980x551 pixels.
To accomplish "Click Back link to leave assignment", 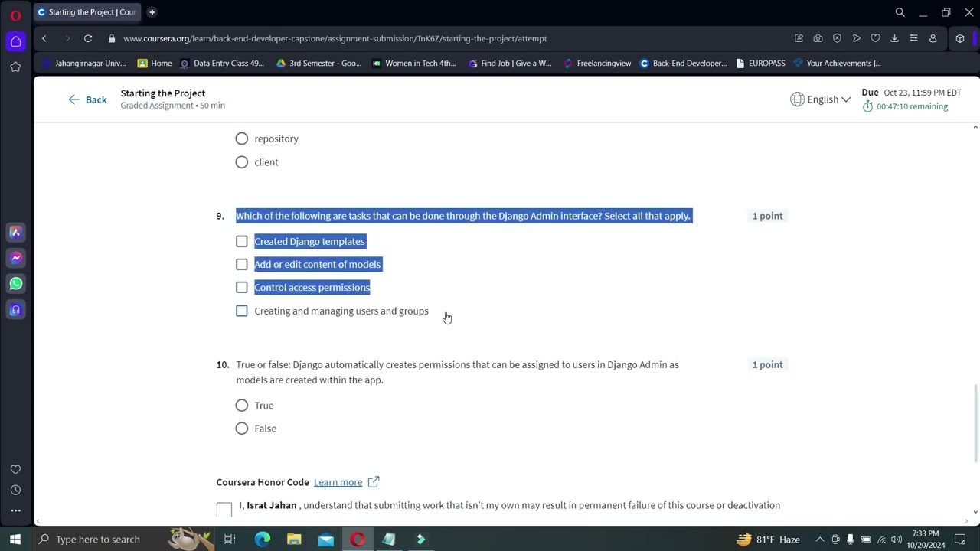I will [87, 99].
